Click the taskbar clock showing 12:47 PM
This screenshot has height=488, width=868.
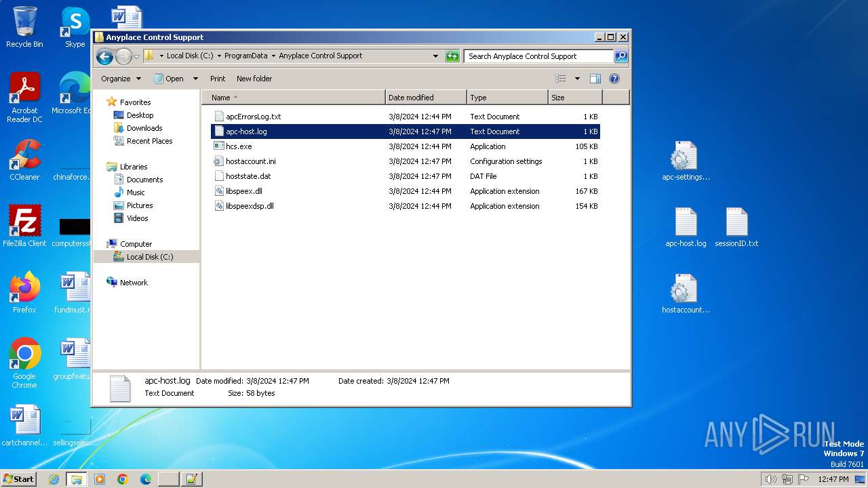[x=833, y=479]
